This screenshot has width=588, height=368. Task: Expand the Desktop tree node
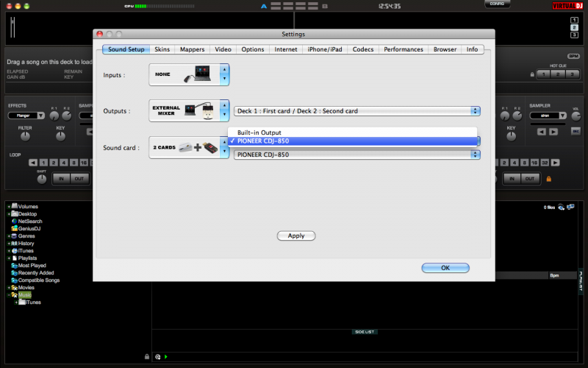tap(9, 214)
